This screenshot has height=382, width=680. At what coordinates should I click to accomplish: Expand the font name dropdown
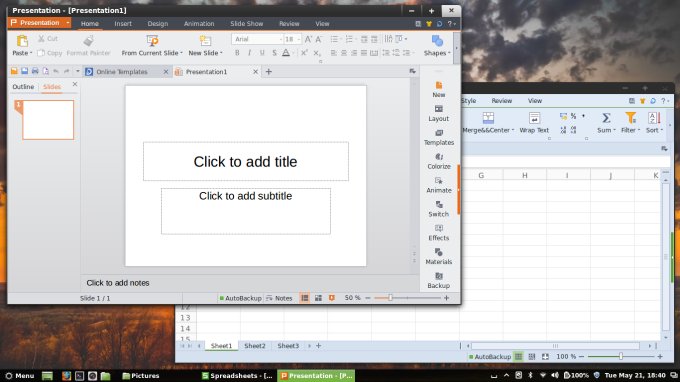[281, 39]
